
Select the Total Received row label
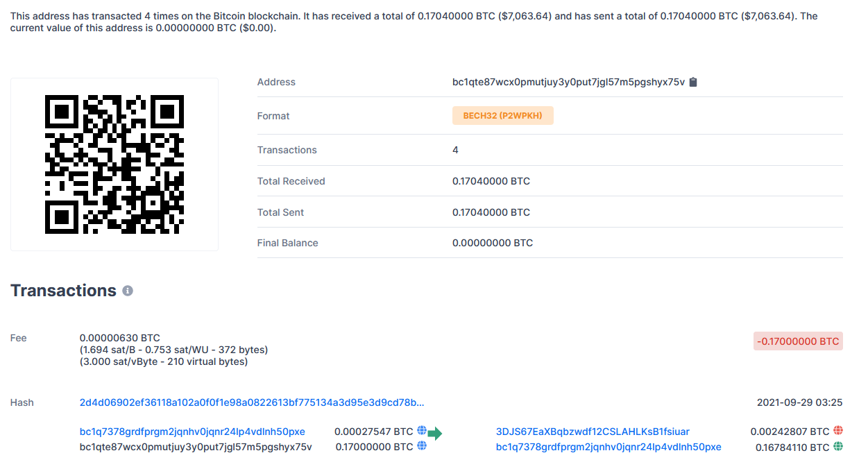[291, 181]
